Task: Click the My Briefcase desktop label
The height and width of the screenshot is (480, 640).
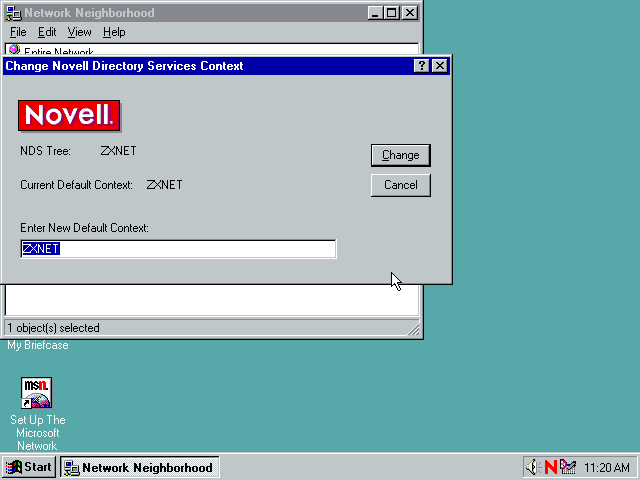Action: coord(38,345)
